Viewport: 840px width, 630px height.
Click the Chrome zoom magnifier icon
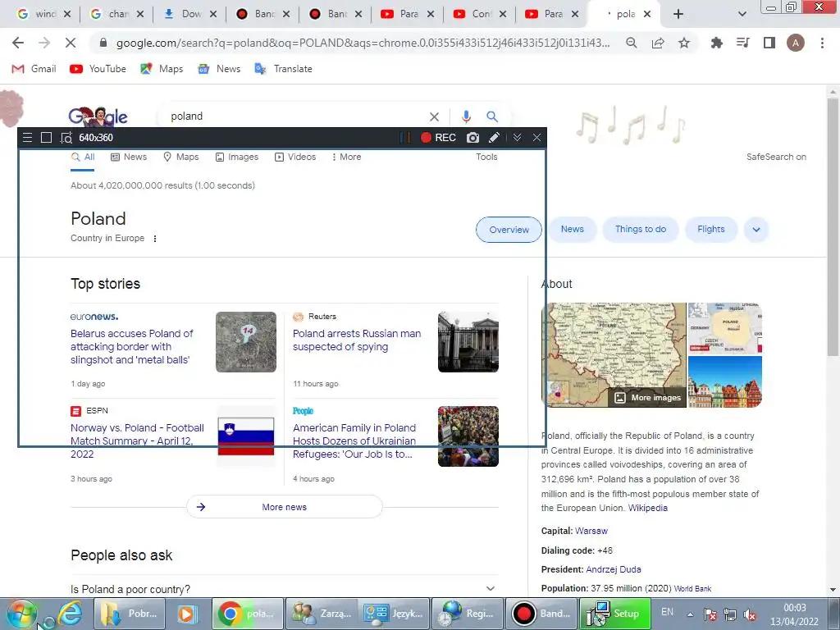pos(632,43)
